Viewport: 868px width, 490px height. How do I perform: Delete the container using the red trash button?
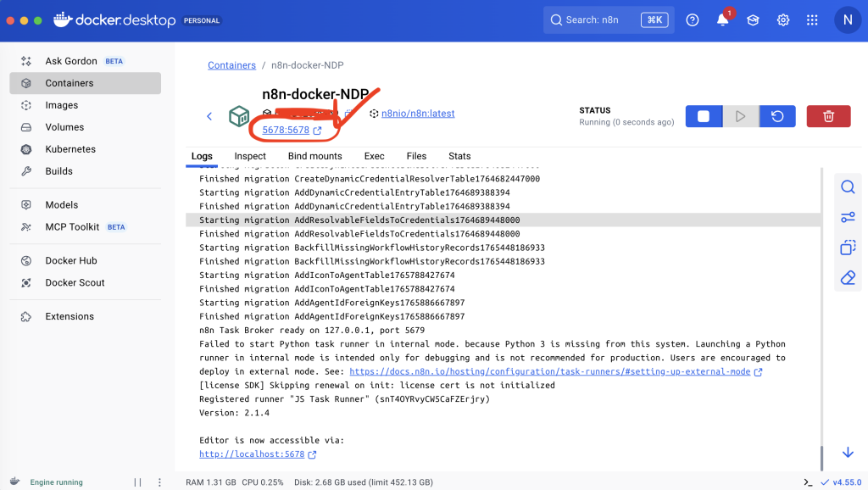(828, 116)
